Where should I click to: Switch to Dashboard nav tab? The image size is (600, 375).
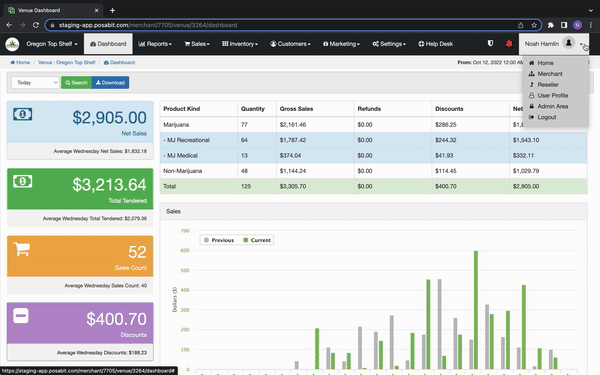[x=108, y=44]
